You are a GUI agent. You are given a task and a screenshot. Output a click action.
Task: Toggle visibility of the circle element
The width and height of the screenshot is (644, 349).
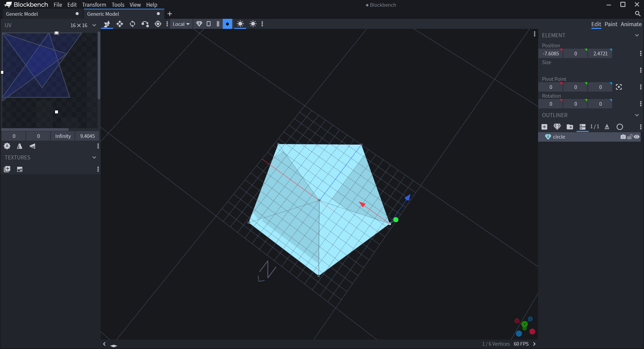637,137
